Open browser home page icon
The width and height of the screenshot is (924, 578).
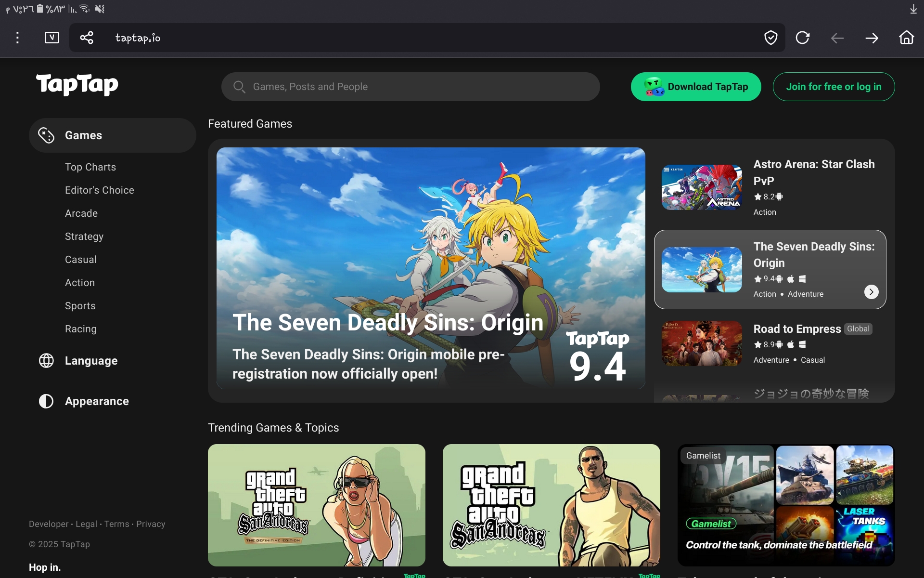[x=907, y=38]
